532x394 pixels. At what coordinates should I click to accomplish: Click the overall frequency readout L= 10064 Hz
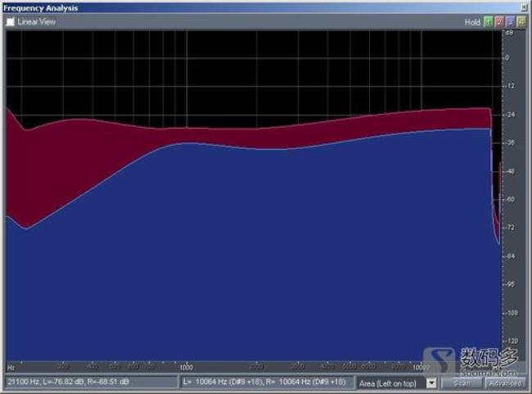[268, 382]
